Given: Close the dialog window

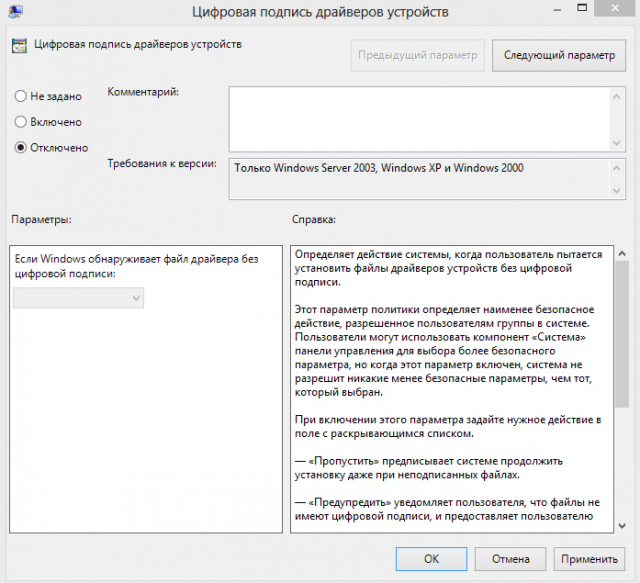Looking at the screenshot, I should click(x=615, y=8).
